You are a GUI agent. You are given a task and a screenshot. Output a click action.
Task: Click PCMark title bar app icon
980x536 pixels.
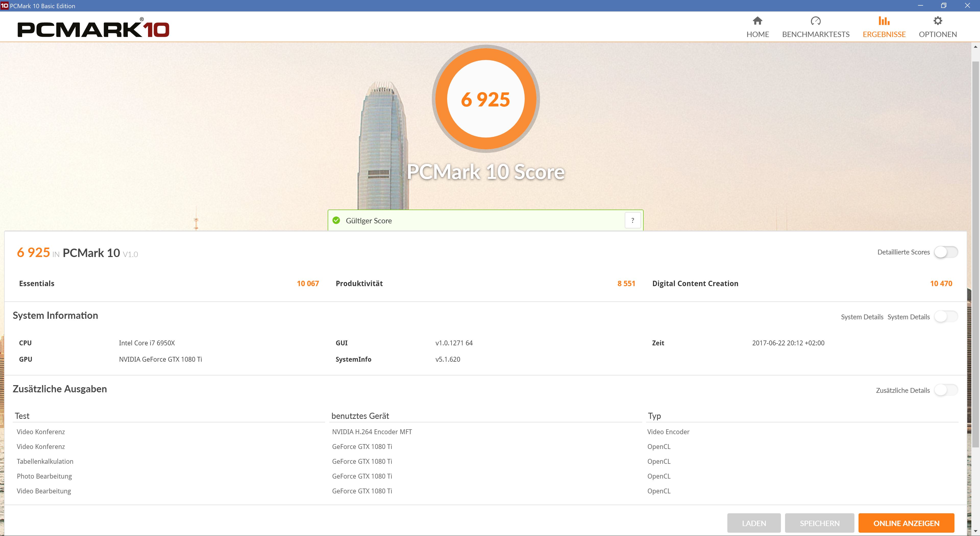click(x=4, y=6)
